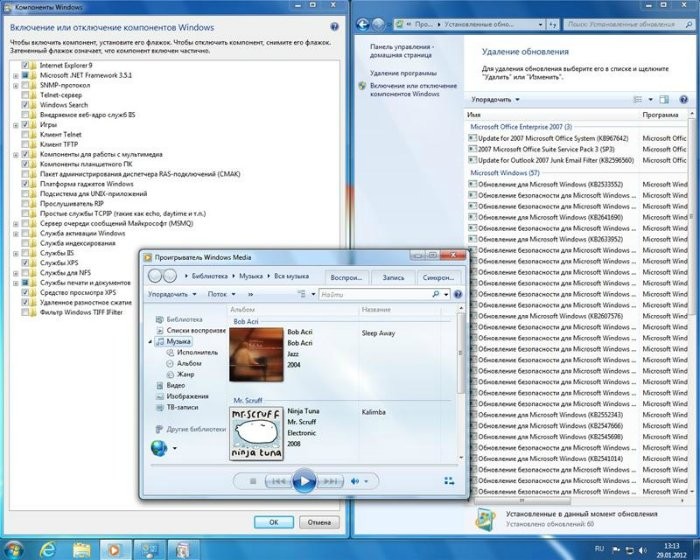Viewport: 700px width, 560px height.
Task: Open view options icon in Media Player
Action: coord(302,294)
